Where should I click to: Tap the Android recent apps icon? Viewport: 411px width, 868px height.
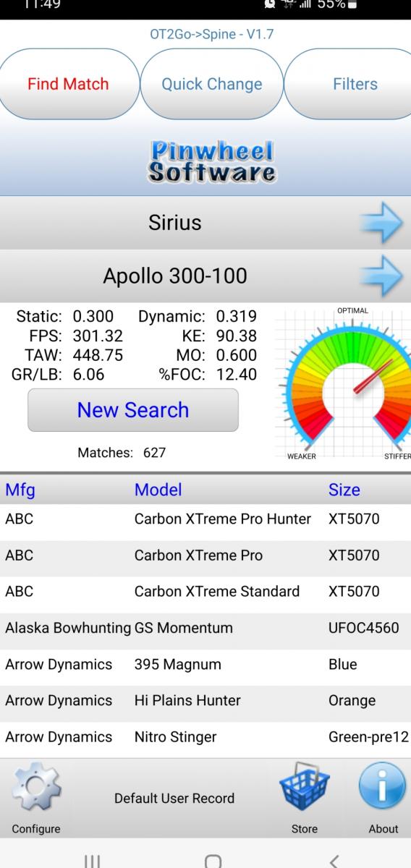(x=92, y=861)
